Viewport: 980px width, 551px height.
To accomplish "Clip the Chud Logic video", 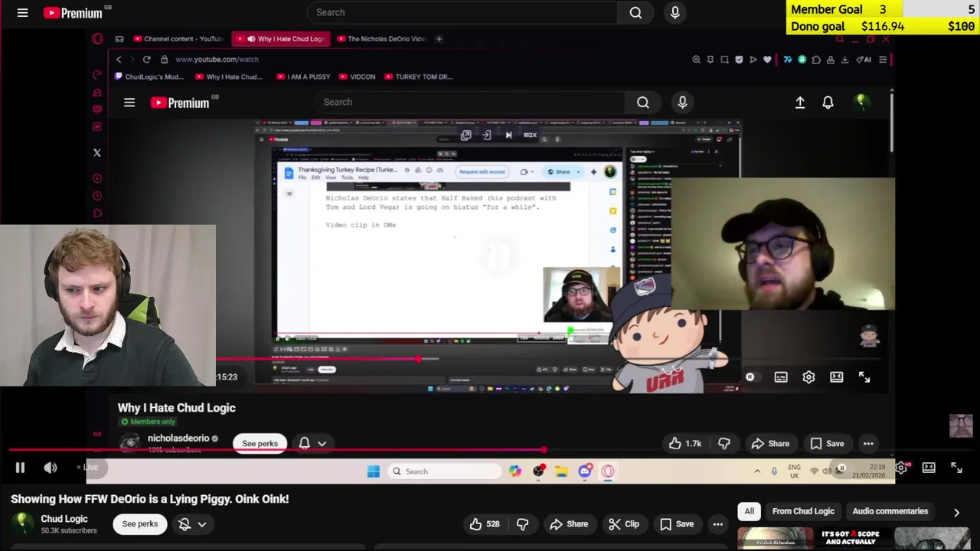I will [x=623, y=524].
